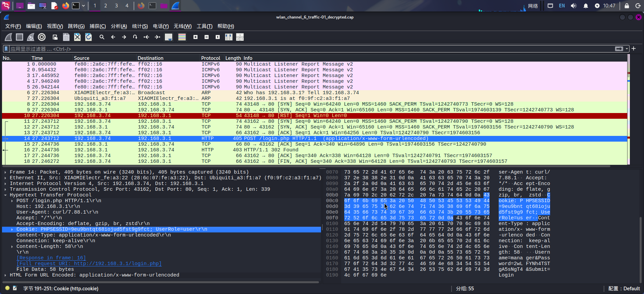The width and height of the screenshot is (644, 294).
Task: Follow the Response in frame: 16 link
Action: click(51, 258)
